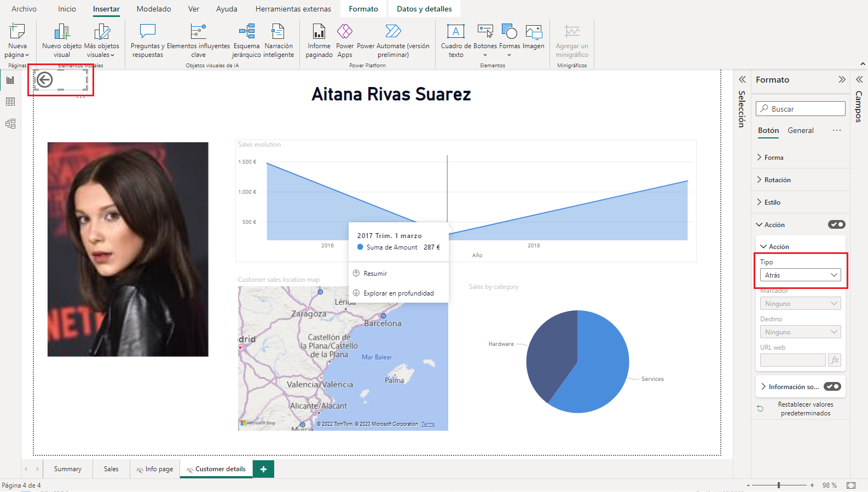Viewport: 868px width, 492px height.
Task: Select the Narración inteligente icon
Action: [x=278, y=32]
